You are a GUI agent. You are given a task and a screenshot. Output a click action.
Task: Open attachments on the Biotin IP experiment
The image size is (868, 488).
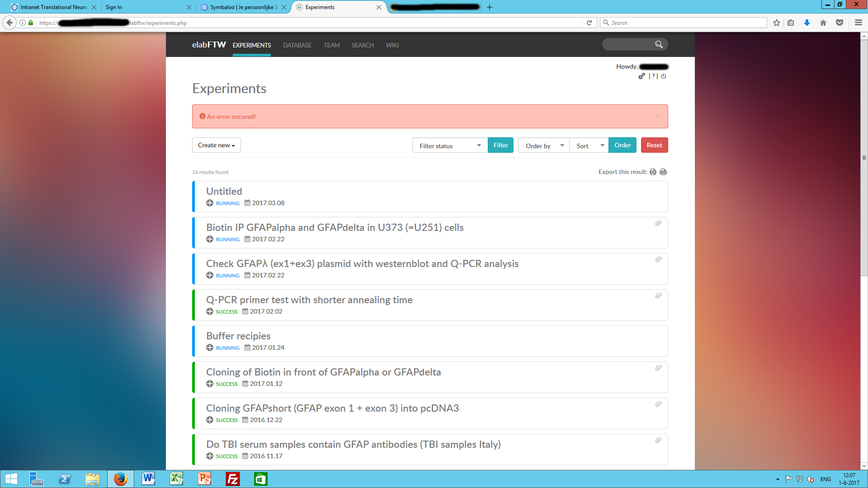point(658,223)
